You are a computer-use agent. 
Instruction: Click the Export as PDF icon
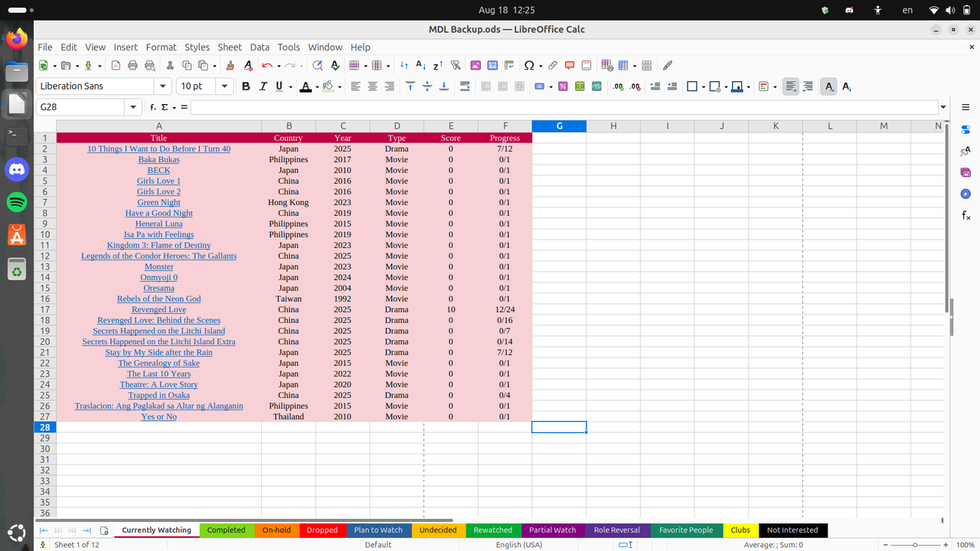pyautogui.click(x=116, y=66)
